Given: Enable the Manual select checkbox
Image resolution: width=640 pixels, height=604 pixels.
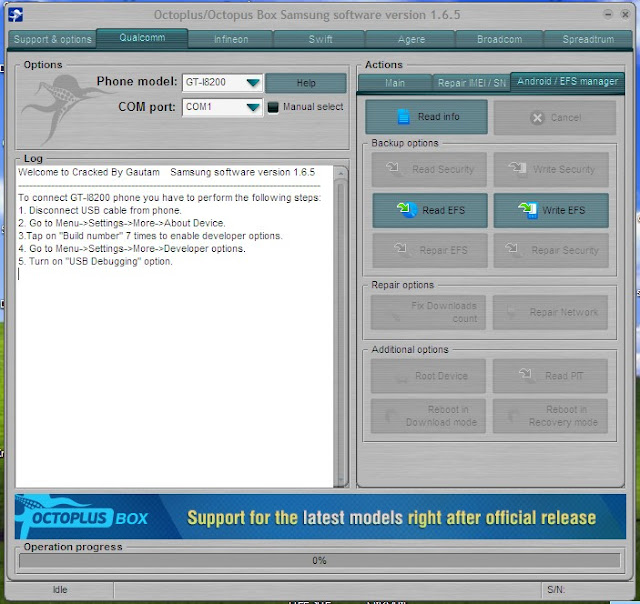Looking at the screenshot, I should [x=273, y=107].
